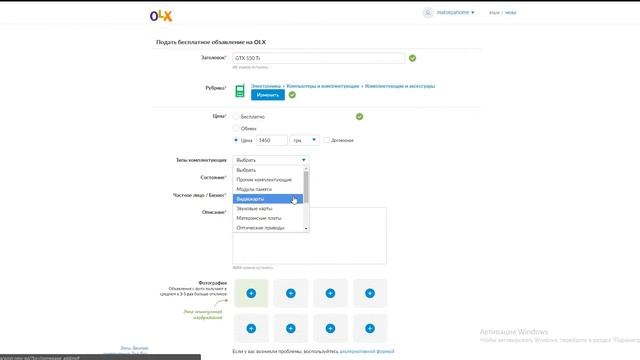Open the 'альтернативной формой' link
The height and width of the screenshot is (360, 640).
coord(367,351)
